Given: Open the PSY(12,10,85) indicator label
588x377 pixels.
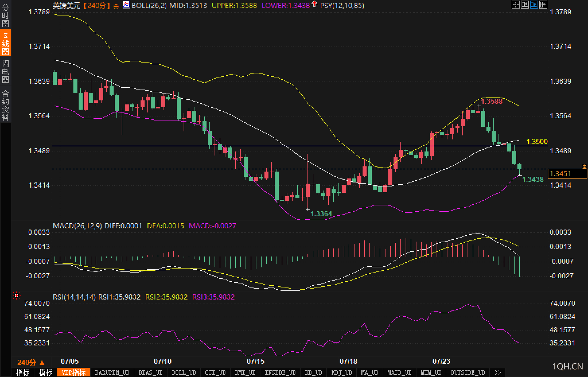Looking at the screenshot, I should (342, 5).
